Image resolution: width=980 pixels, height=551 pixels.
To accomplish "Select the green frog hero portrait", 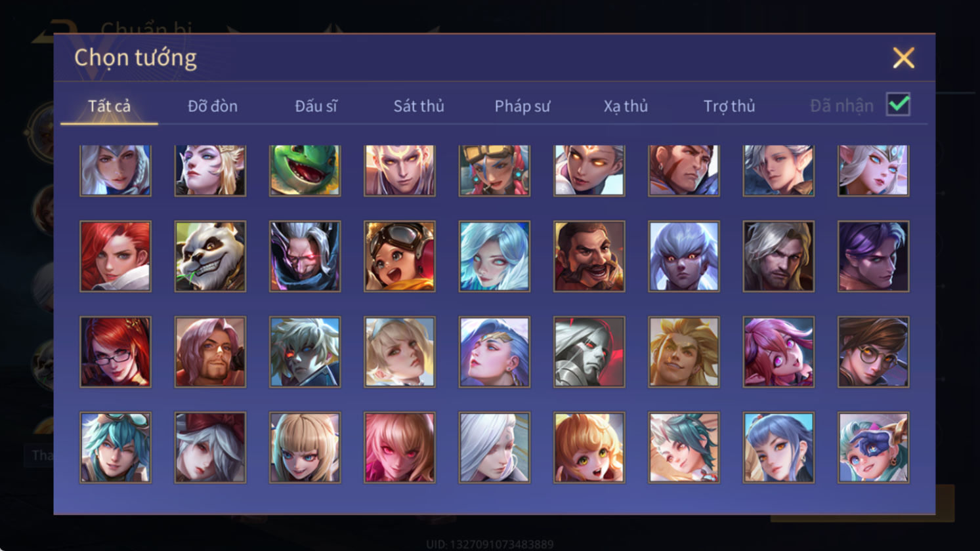I will (x=305, y=170).
